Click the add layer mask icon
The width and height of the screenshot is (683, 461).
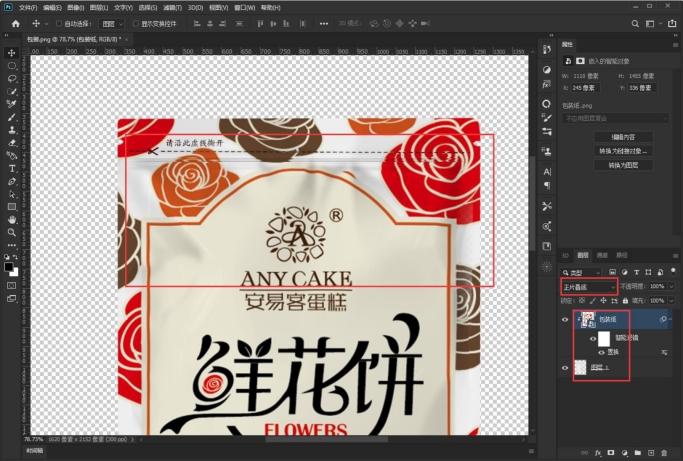[611, 453]
